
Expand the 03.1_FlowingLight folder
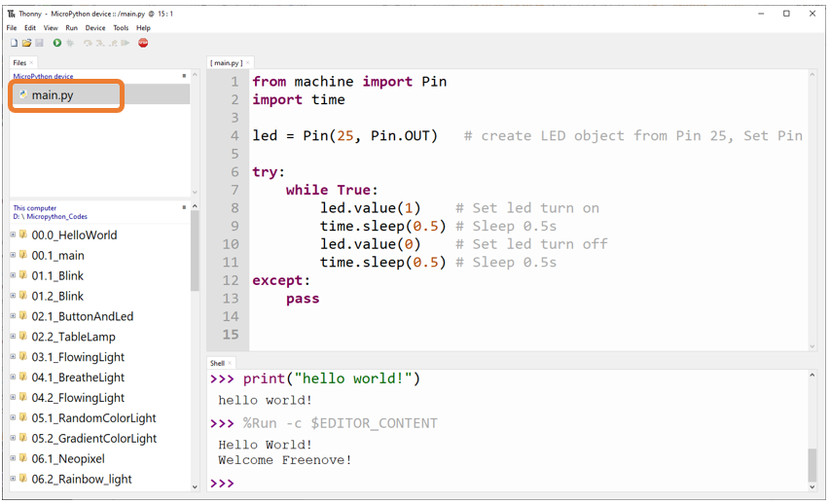pos(14,356)
